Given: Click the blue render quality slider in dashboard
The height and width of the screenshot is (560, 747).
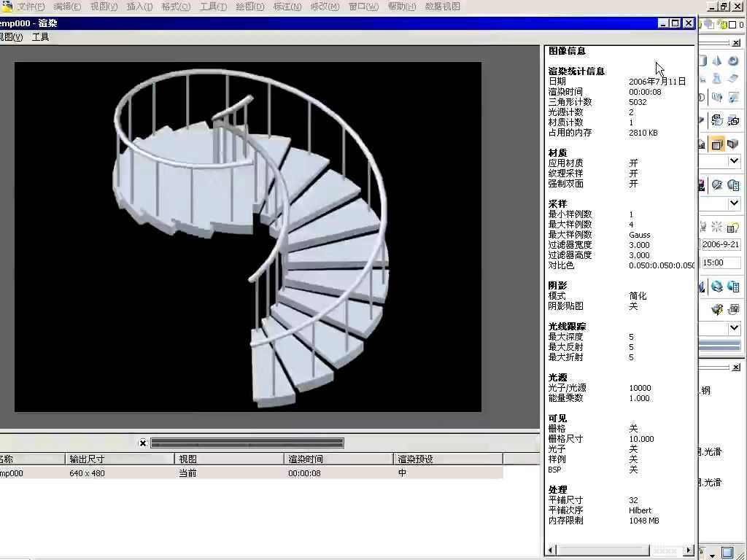Looking at the screenshot, I should (720, 346).
